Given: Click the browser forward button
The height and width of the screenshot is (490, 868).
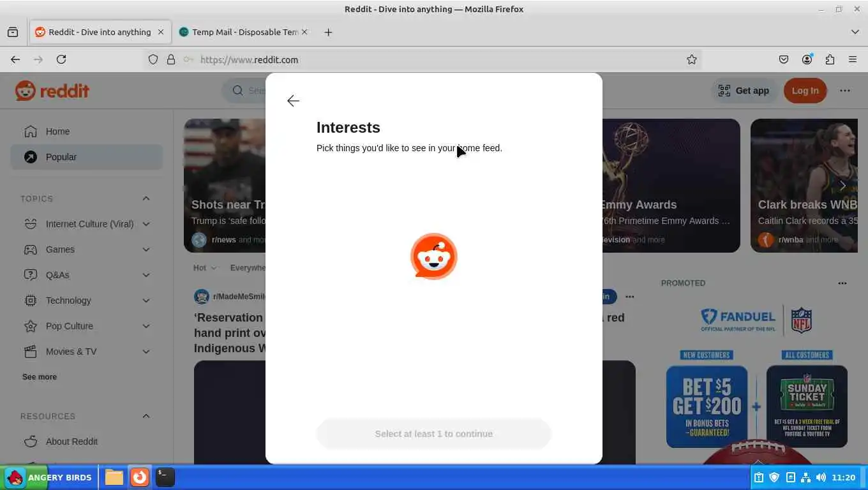Looking at the screenshot, I should pos(38,59).
